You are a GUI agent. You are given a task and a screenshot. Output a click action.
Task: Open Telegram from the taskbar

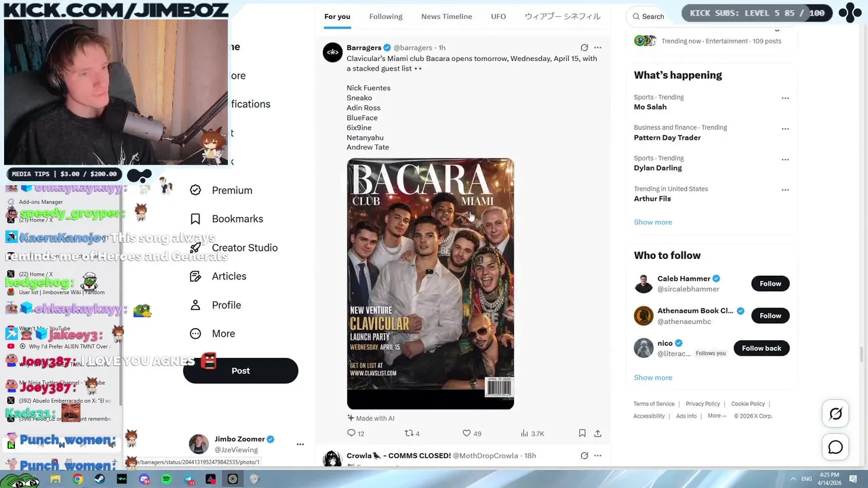pyautogui.click(x=189, y=479)
